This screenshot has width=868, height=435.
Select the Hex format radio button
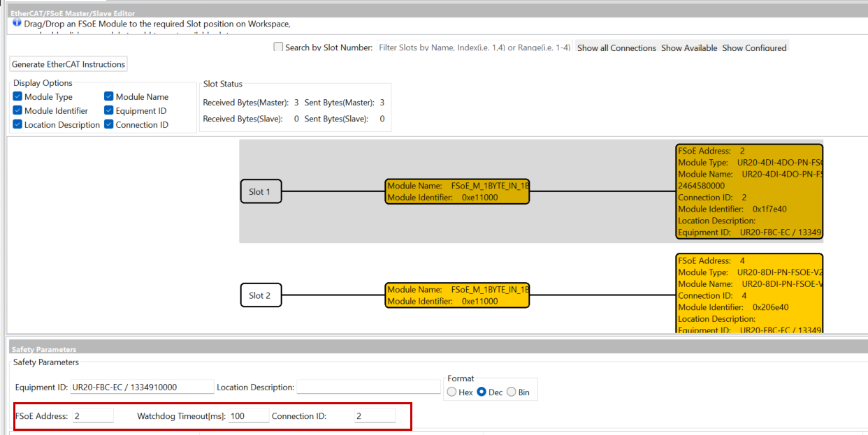451,392
